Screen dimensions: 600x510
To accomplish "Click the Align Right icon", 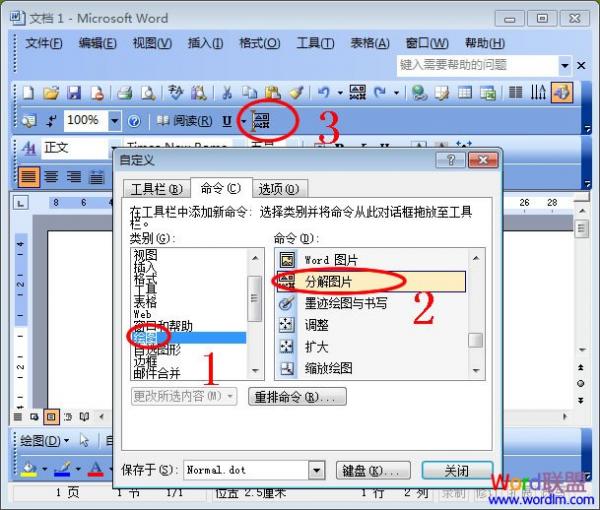I will [x=73, y=177].
